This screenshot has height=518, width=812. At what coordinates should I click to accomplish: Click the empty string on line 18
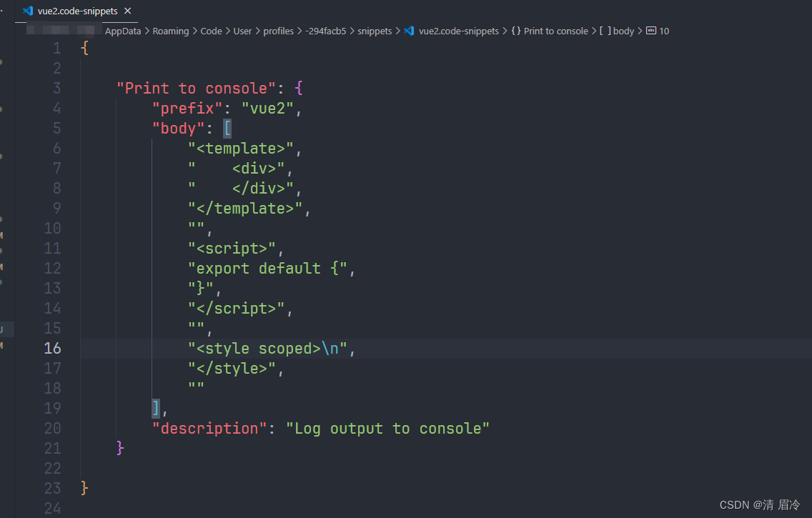197,386
